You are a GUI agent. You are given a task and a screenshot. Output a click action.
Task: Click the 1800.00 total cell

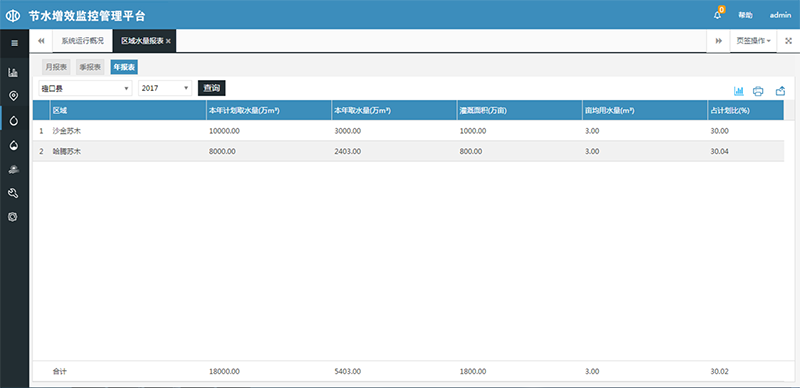pos(473,372)
